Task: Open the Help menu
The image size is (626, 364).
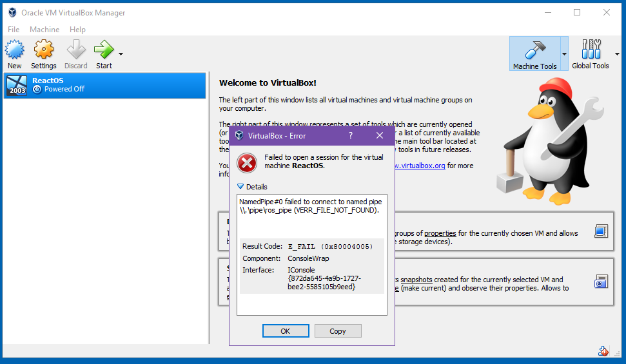Action: point(77,30)
